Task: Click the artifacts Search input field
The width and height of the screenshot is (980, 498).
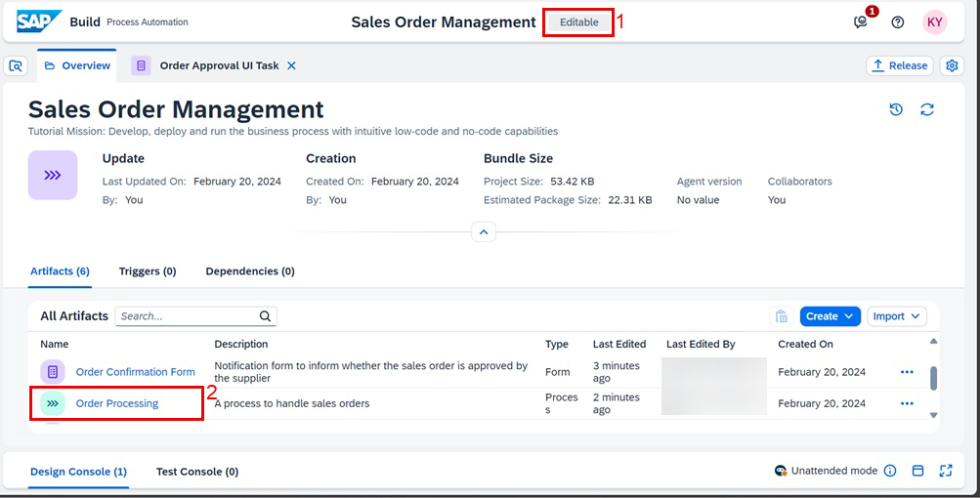Action: point(195,316)
